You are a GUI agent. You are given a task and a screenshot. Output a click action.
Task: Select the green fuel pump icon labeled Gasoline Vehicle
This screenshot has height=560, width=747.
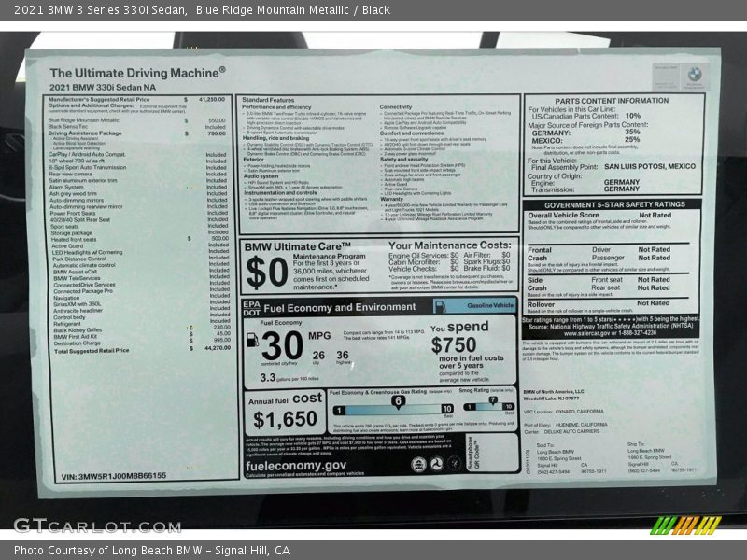tap(440, 305)
